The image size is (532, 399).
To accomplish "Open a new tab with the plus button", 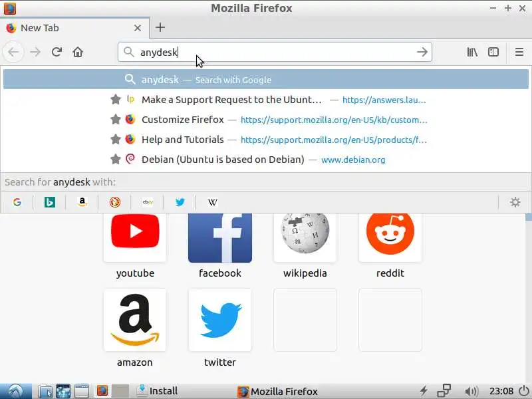I will [160, 27].
